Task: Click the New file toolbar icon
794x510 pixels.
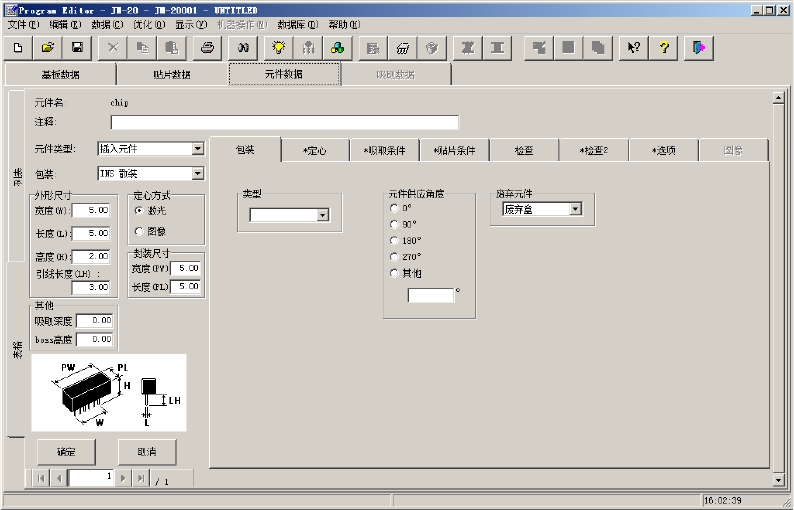Action: point(17,47)
